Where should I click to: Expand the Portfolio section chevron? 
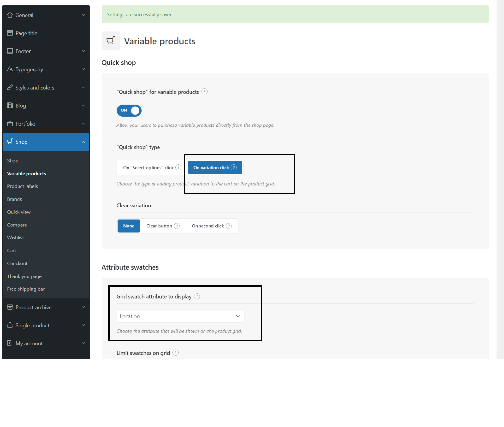(x=83, y=124)
